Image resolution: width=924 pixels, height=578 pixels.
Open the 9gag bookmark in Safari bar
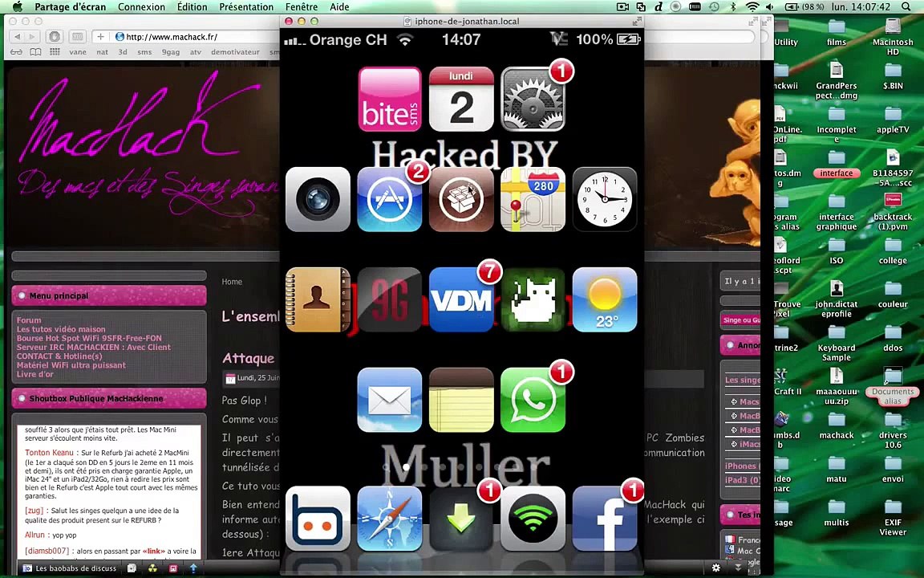[x=171, y=52]
